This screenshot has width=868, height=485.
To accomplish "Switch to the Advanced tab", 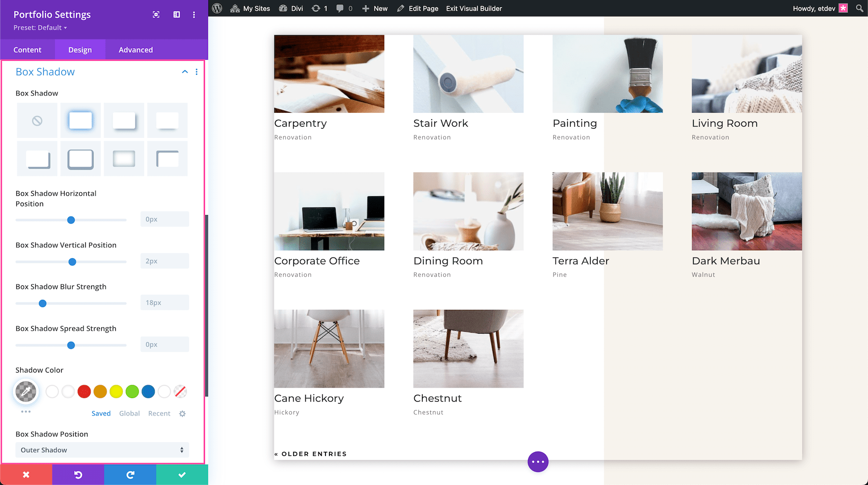I will point(136,50).
